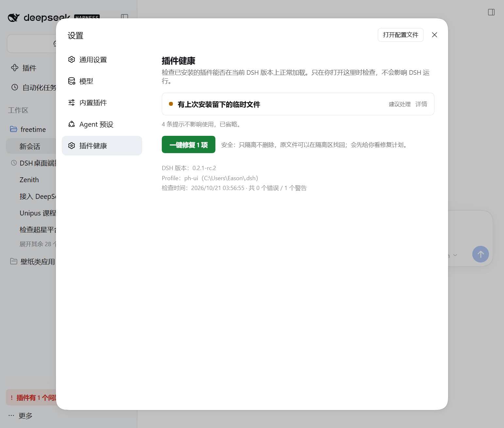Image resolution: width=504 pixels, height=428 pixels.
Task: Open 通用设置 in the settings sidebar
Action: 102,60
